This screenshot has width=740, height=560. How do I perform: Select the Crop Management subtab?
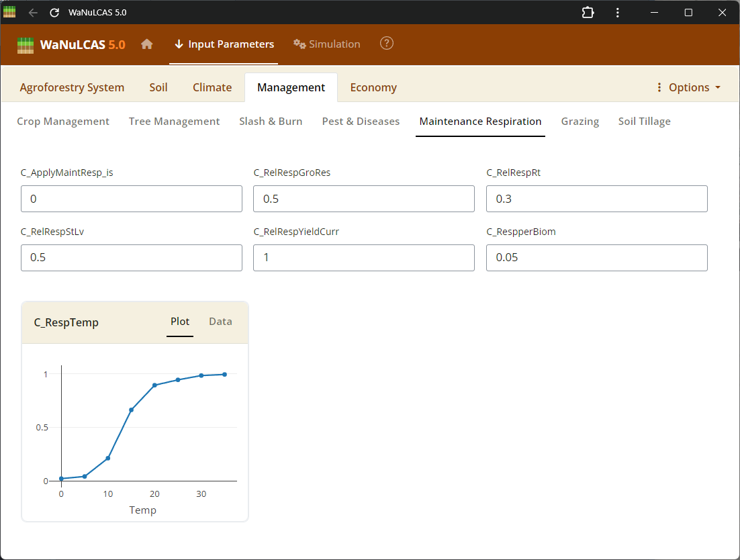click(63, 122)
